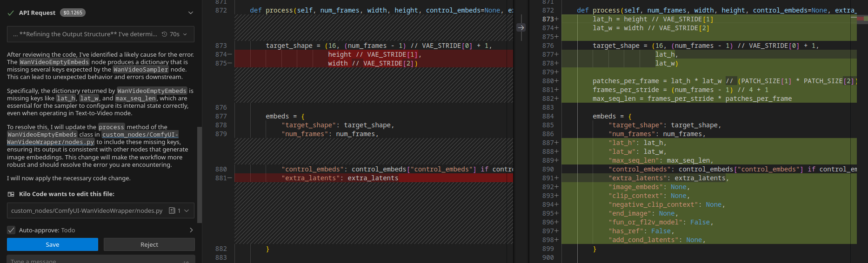This screenshot has width=868, height=263.
Task: Click added "max_seq_len": max_seq_len dict entry
Action: pyautogui.click(x=709, y=160)
